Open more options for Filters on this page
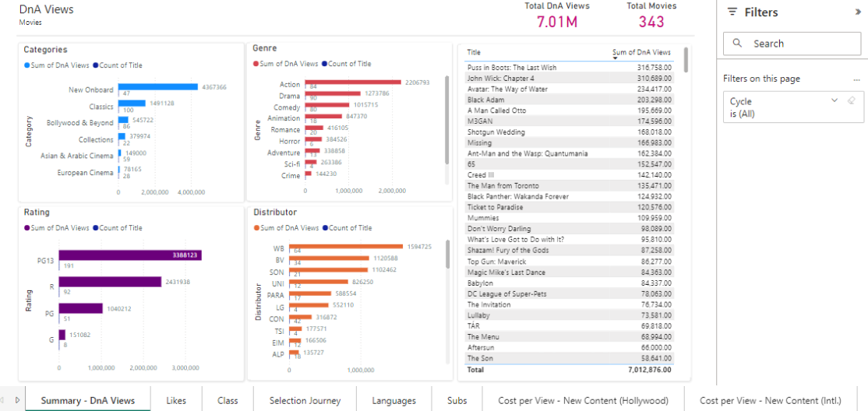 (x=857, y=79)
